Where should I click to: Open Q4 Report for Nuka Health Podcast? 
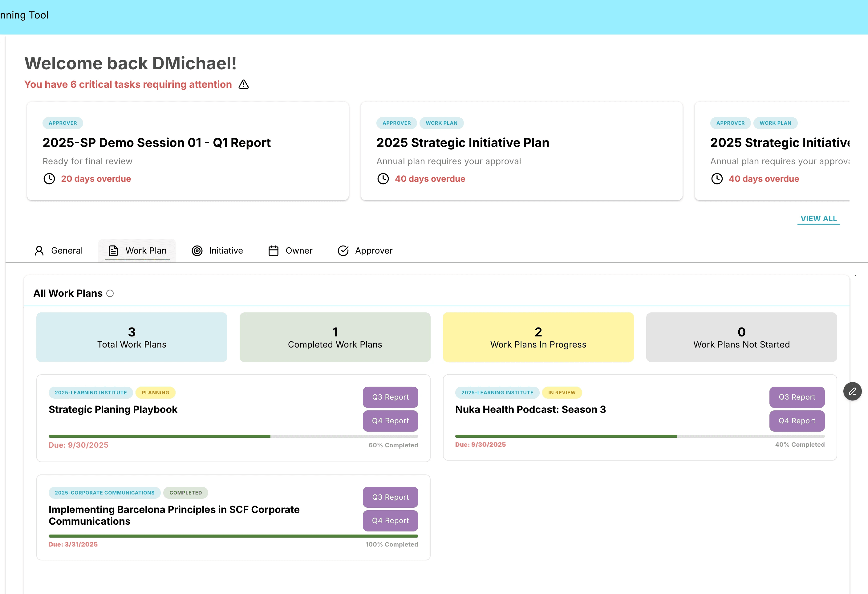(x=797, y=421)
